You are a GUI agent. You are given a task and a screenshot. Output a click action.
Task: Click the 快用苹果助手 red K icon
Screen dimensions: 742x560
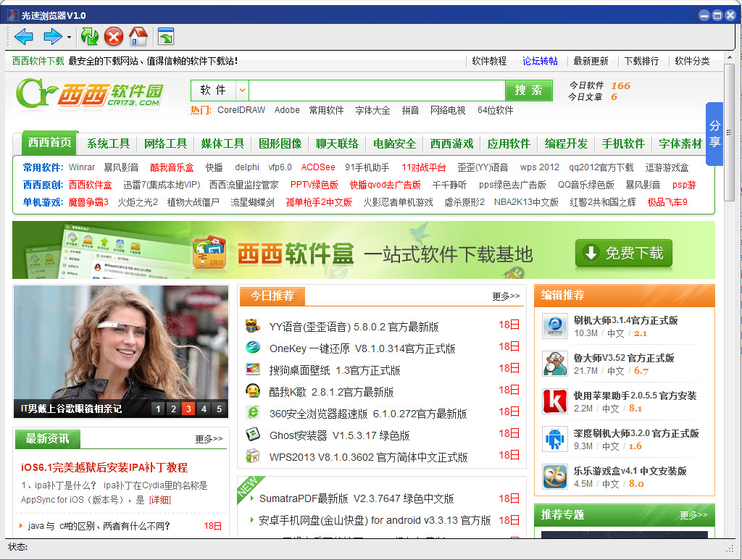point(554,401)
